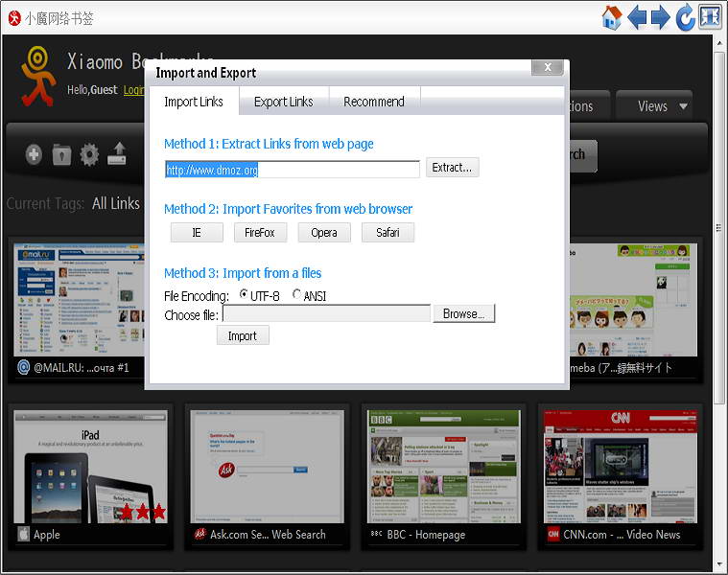Click the Extract... button
728x575 pixels.
pyautogui.click(x=452, y=168)
